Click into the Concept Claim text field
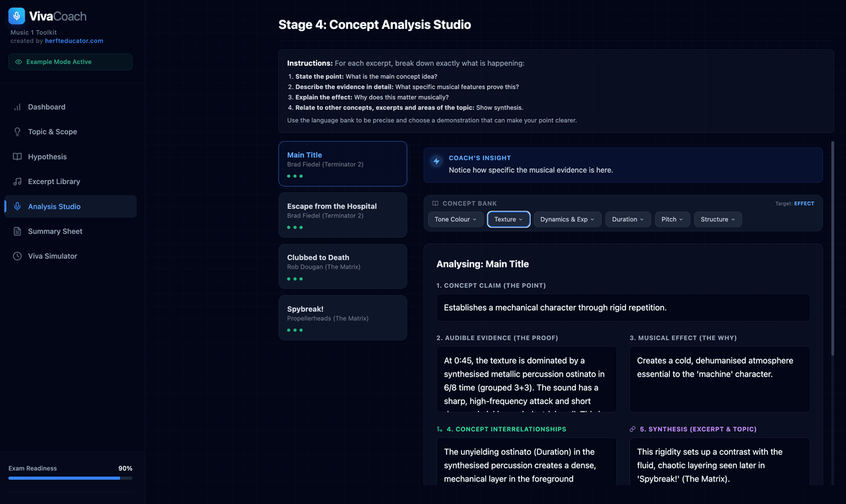The height and width of the screenshot is (504, 846). 623,307
